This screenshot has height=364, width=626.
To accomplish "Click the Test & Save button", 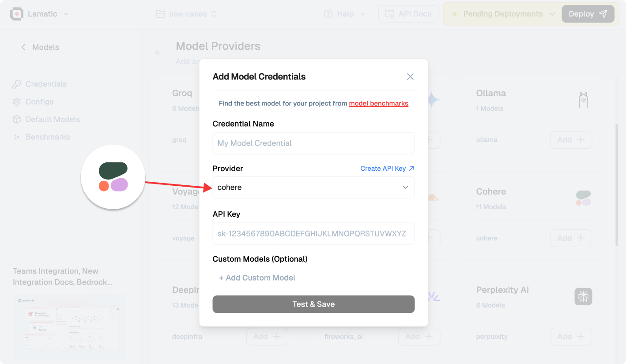I will [x=313, y=304].
